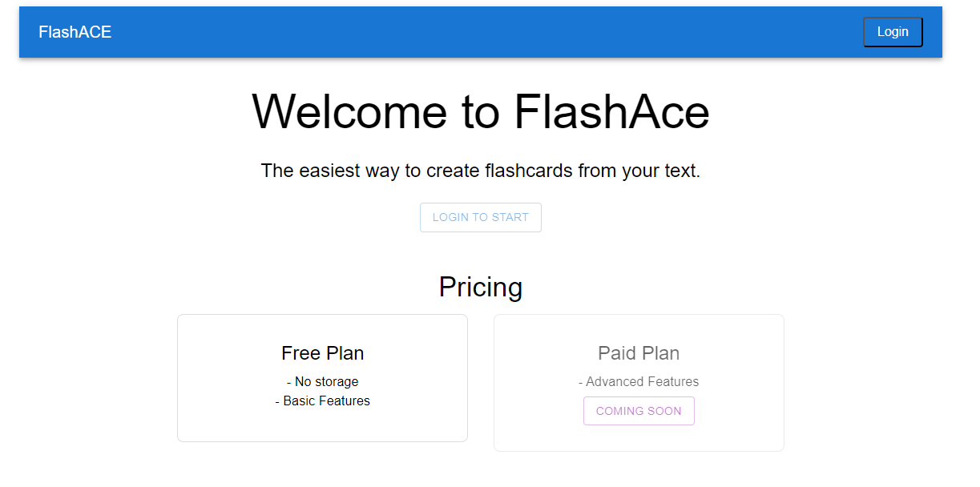980x487 pixels.
Task: Select the Free Plan card heading
Action: (322, 353)
